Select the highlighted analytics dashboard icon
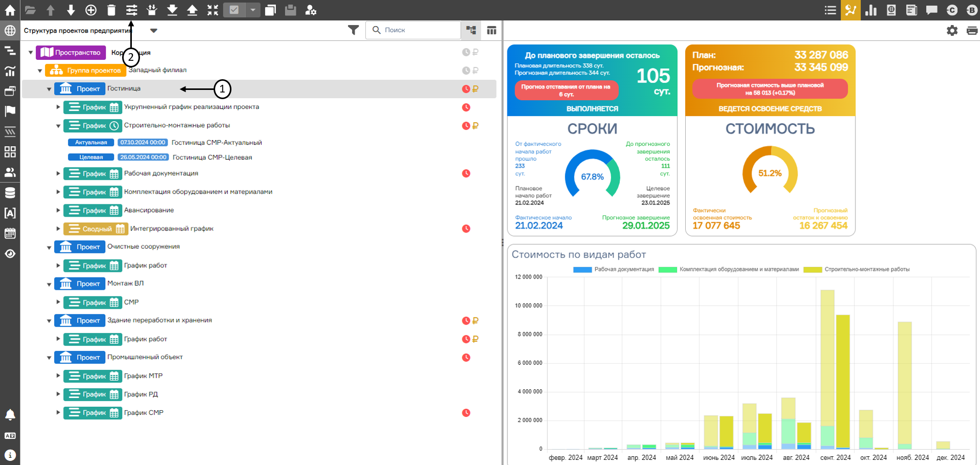Image resolution: width=980 pixels, height=465 pixels. click(x=851, y=10)
